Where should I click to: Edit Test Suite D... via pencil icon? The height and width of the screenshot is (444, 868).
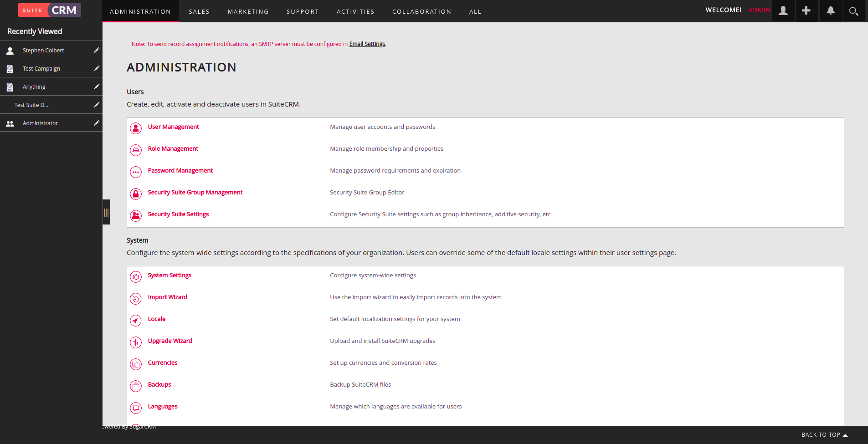click(97, 105)
